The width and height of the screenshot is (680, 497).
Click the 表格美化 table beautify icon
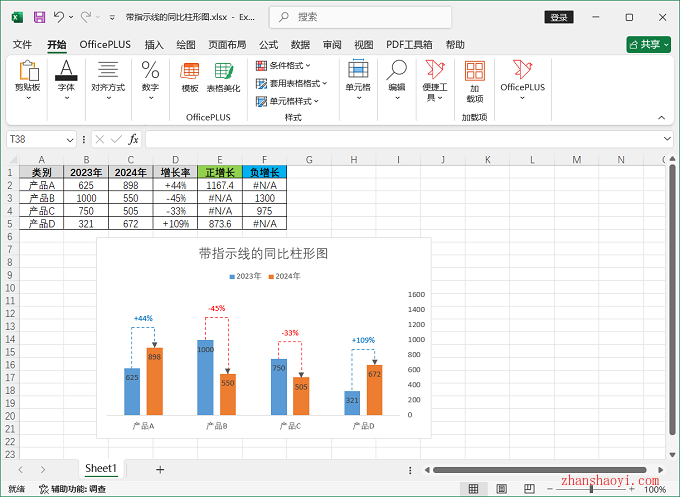coord(223,77)
